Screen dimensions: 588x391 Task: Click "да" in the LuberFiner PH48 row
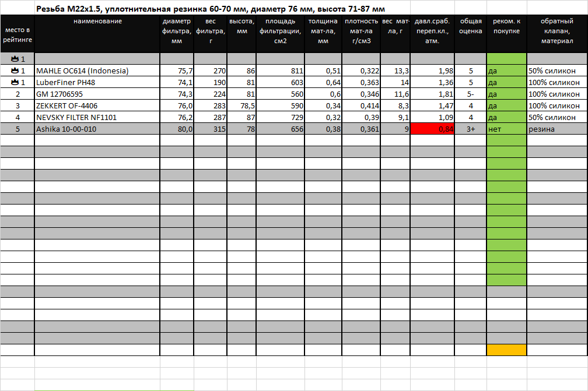coord(506,82)
